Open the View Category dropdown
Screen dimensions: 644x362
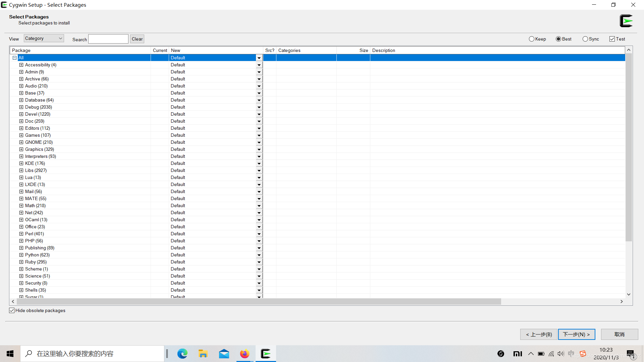44,39
